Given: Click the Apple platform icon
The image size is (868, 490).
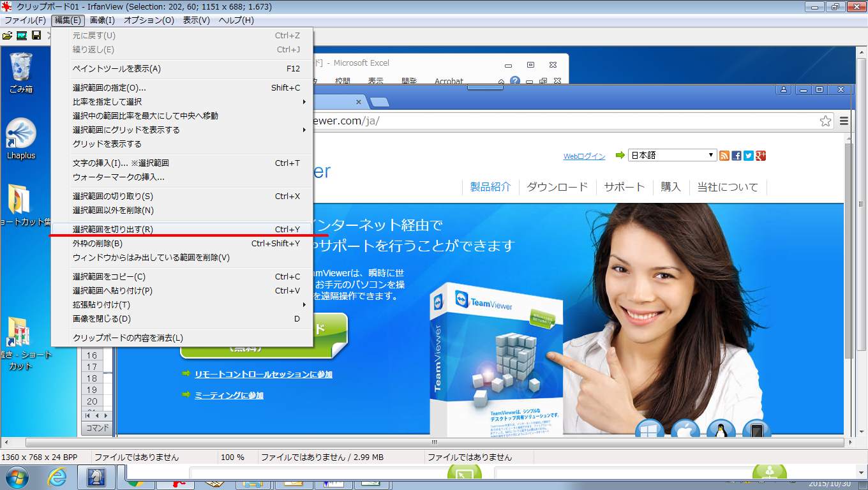Looking at the screenshot, I should click(685, 429).
